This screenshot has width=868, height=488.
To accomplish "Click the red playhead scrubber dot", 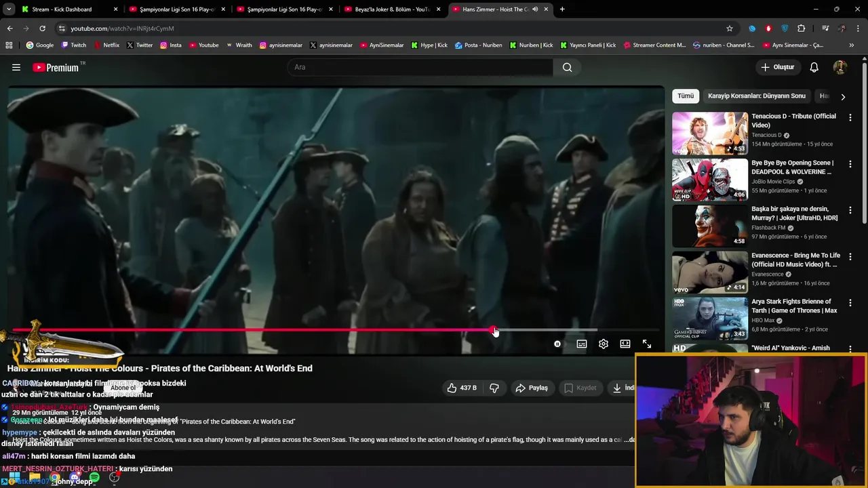I will [x=493, y=330].
